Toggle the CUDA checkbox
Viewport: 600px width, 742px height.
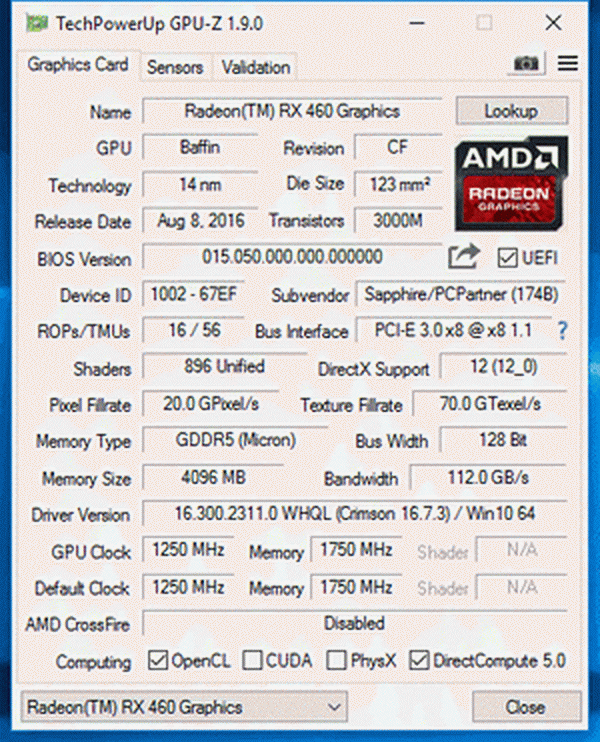coord(252,660)
